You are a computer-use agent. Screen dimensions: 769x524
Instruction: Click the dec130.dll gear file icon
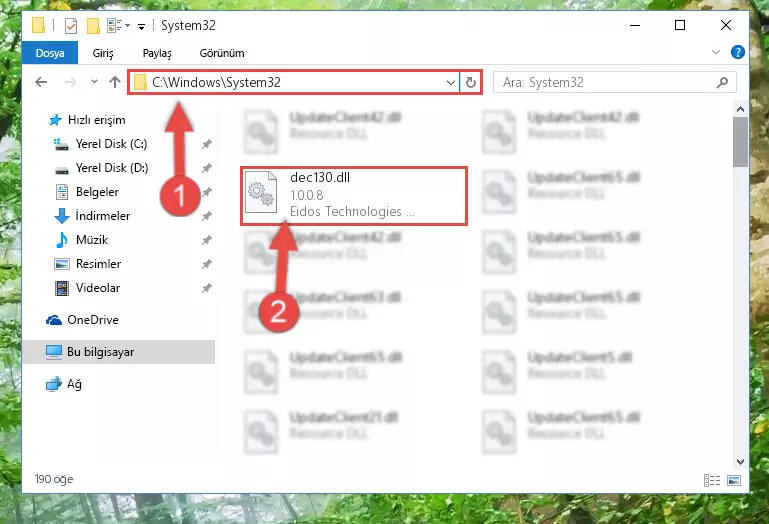261,192
